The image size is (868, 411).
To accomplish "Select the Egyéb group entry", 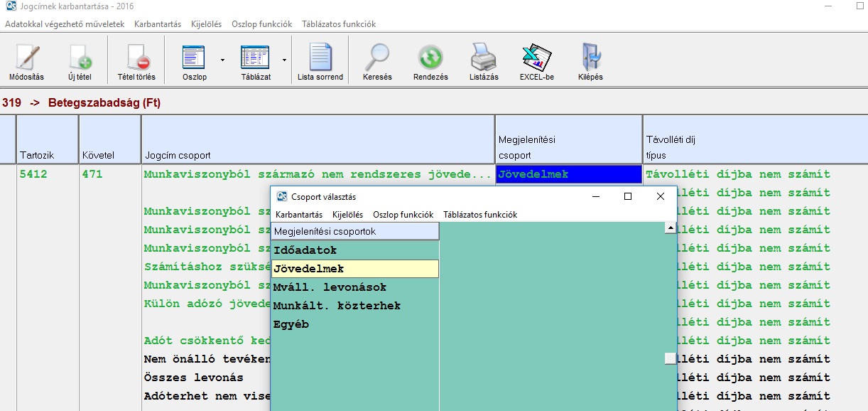I will [291, 324].
